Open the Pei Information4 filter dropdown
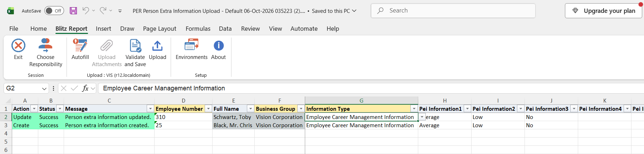Image resolution: width=644 pixels, height=154 pixels. coord(627,109)
